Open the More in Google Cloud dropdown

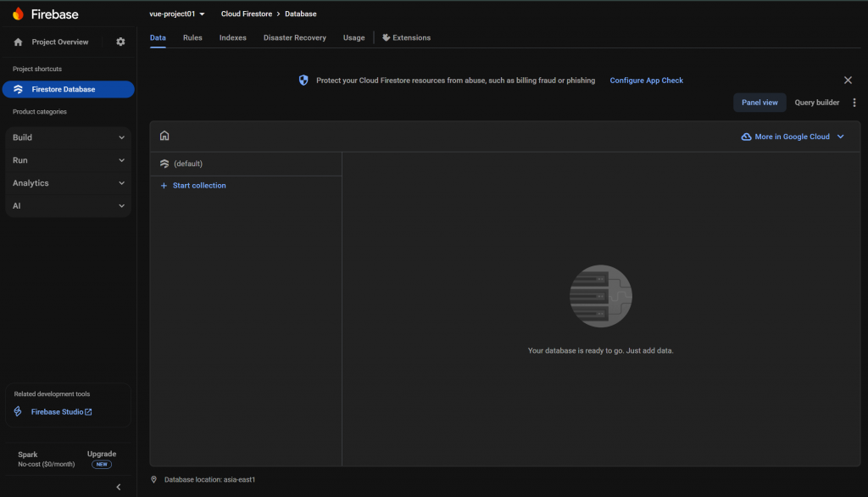tap(793, 137)
